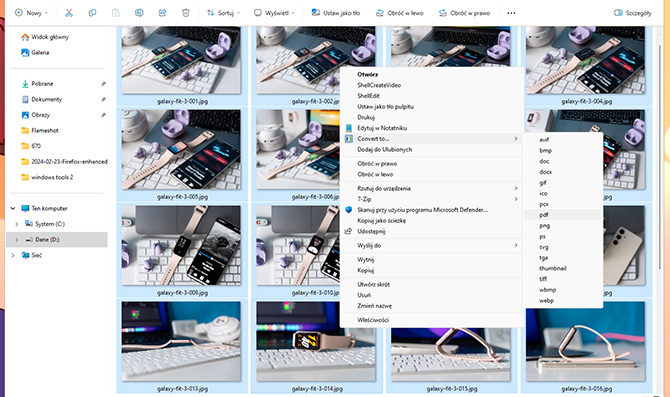
Task: Click the Share icon in toolbar
Action: click(162, 13)
